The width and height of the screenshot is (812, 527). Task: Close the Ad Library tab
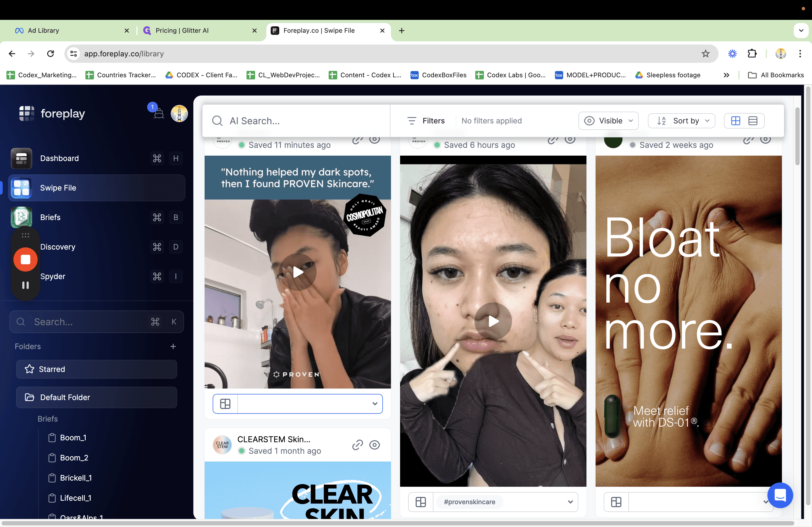(127, 31)
